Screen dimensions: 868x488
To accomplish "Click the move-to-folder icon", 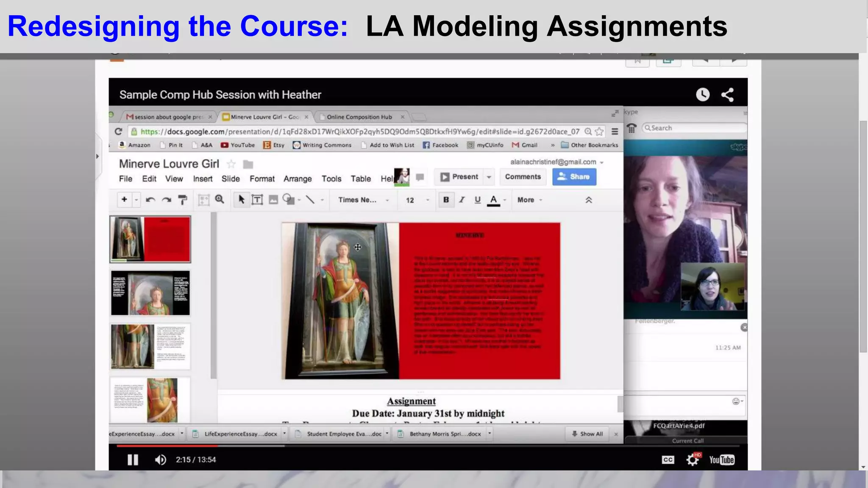I will click(x=248, y=164).
